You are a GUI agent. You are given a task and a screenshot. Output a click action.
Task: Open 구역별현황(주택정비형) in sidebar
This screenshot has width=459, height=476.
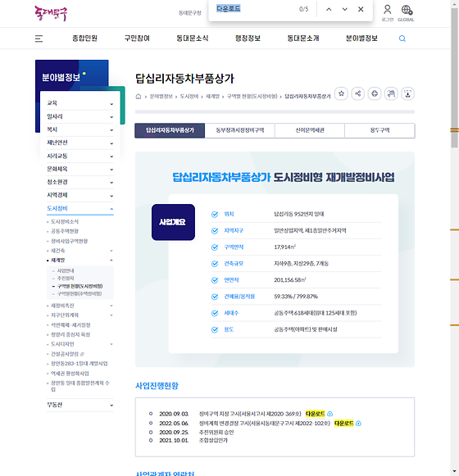tap(80, 293)
